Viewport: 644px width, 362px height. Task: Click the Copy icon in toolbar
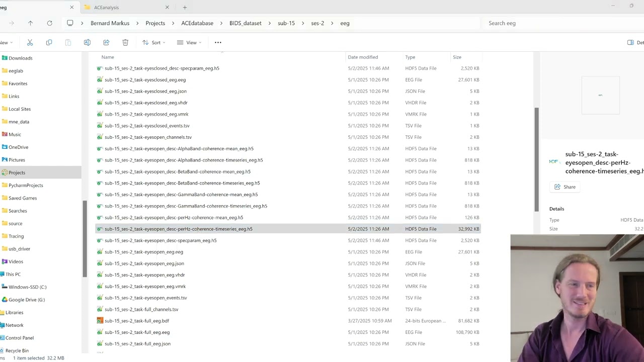point(49,43)
